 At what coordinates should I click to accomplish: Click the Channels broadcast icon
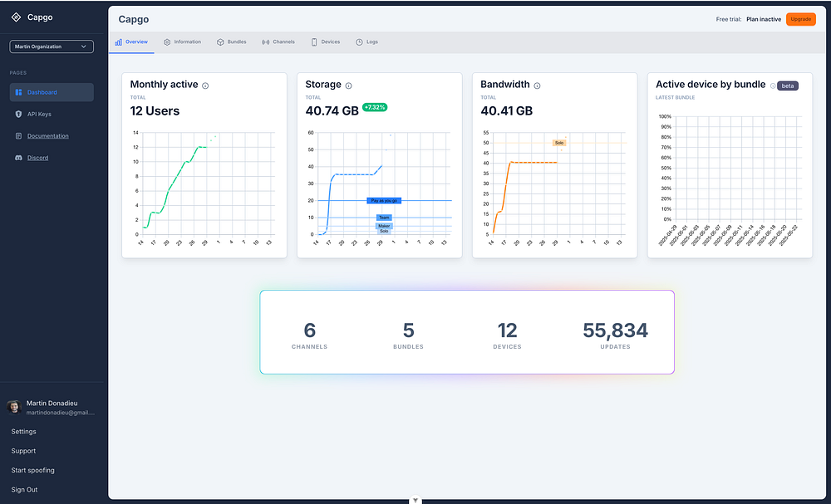pos(266,42)
